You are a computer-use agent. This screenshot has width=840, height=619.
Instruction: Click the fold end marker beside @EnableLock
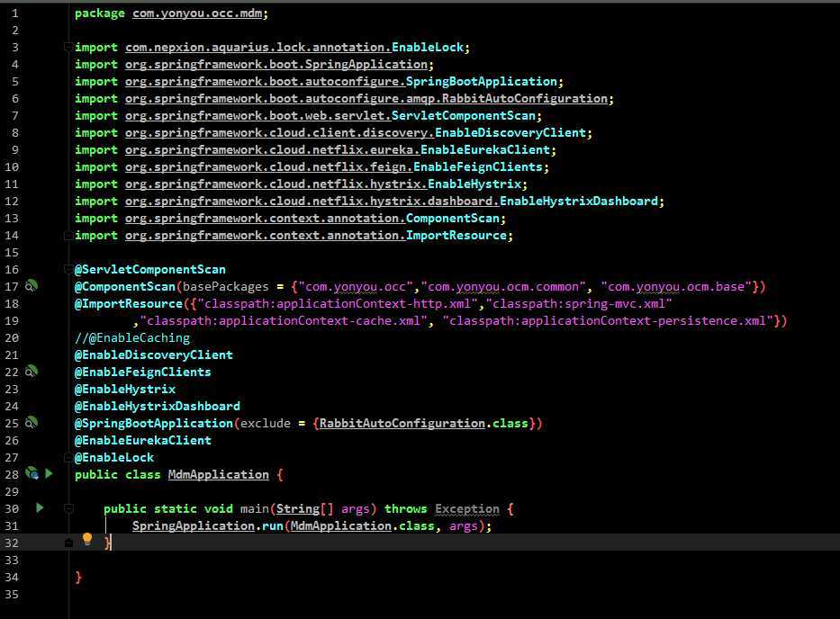click(x=68, y=457)
